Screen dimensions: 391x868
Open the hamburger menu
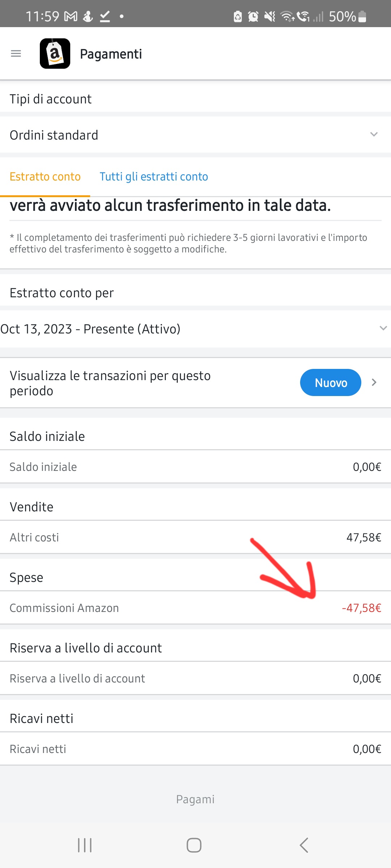tap(16, 54)
